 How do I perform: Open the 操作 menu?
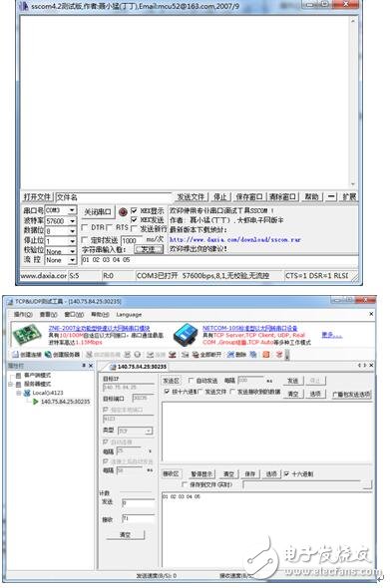tap(23, 315)
